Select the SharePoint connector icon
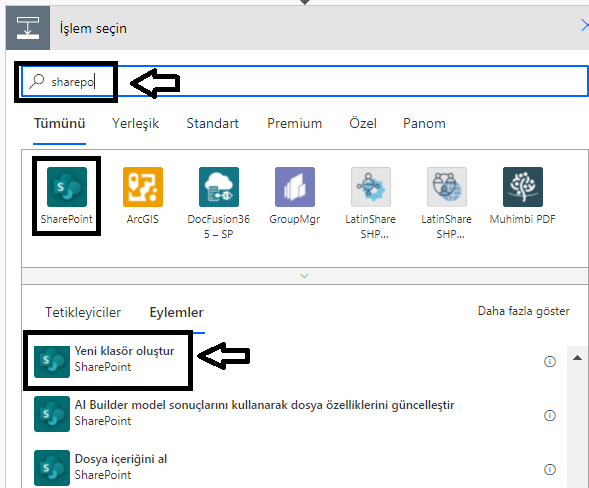Image resolution: width=589 pixels, height=488 pixels. [x=67, y=187]
